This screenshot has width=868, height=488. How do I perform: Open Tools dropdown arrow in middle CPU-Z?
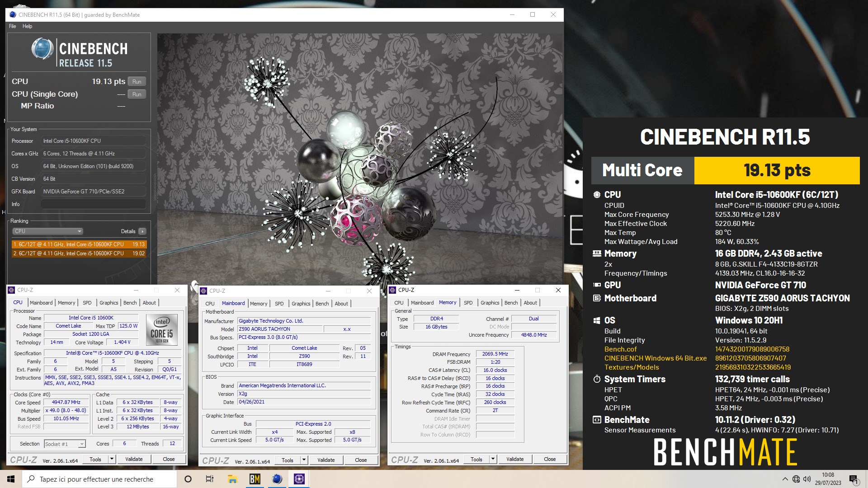[x=304, y=460]
